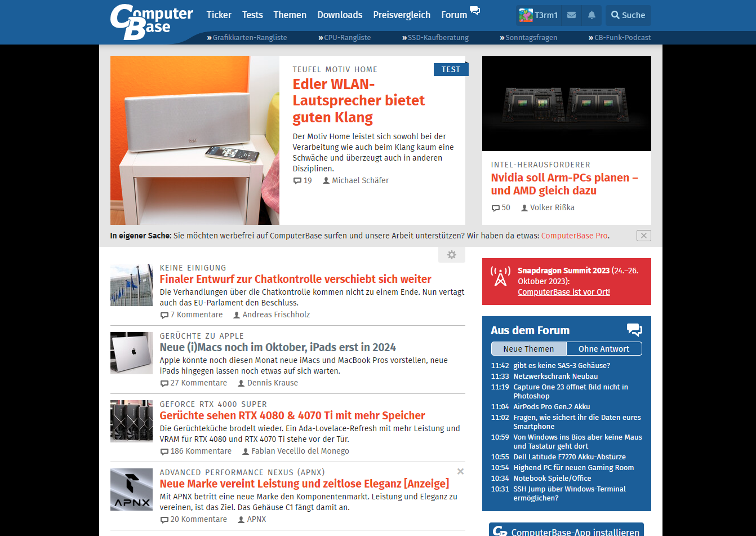Open the forum speech-bubble icon in navigation
This screenshot has height=536, width=756.
tap(475, 10)
